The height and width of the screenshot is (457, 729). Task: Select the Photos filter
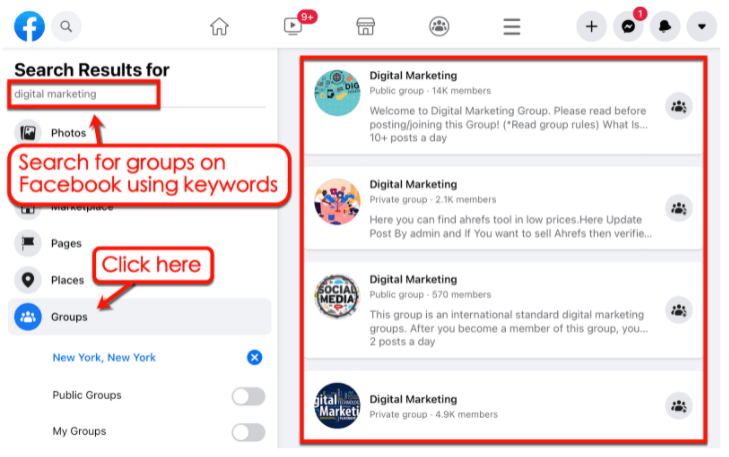click(68, 133)
